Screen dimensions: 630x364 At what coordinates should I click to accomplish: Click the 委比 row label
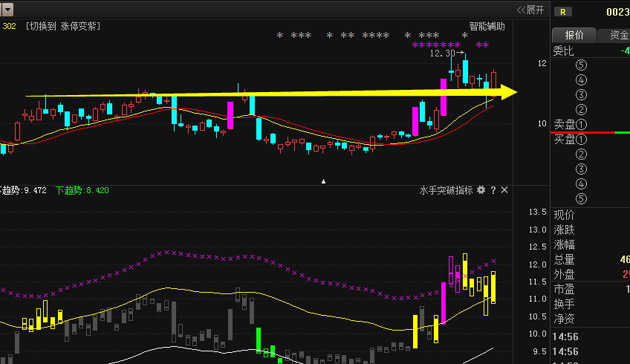(564, 51)
